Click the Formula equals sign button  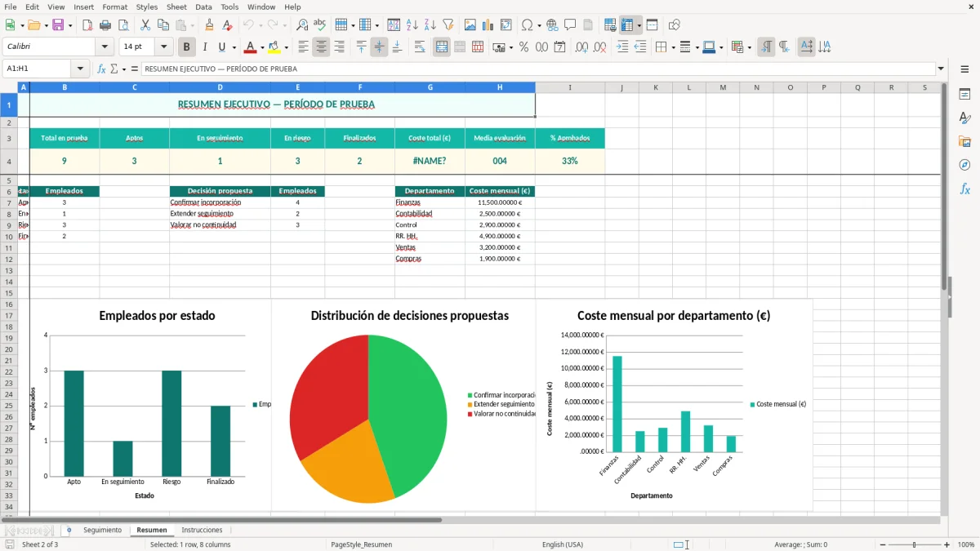(133, 69)
